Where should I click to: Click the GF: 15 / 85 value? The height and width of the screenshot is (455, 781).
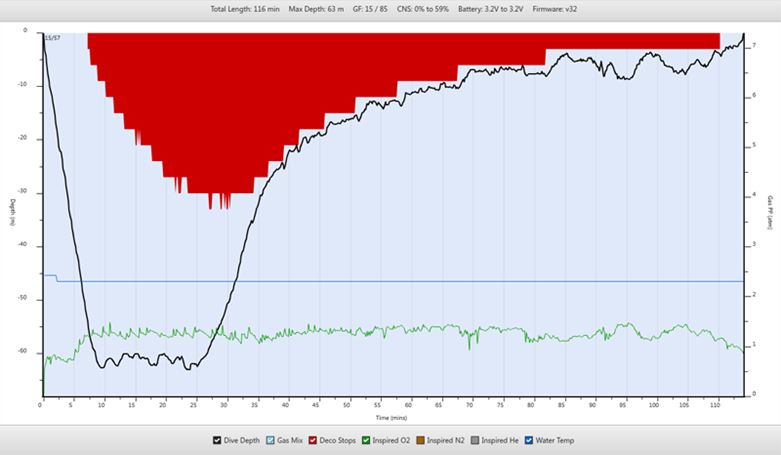coord(372,8)
